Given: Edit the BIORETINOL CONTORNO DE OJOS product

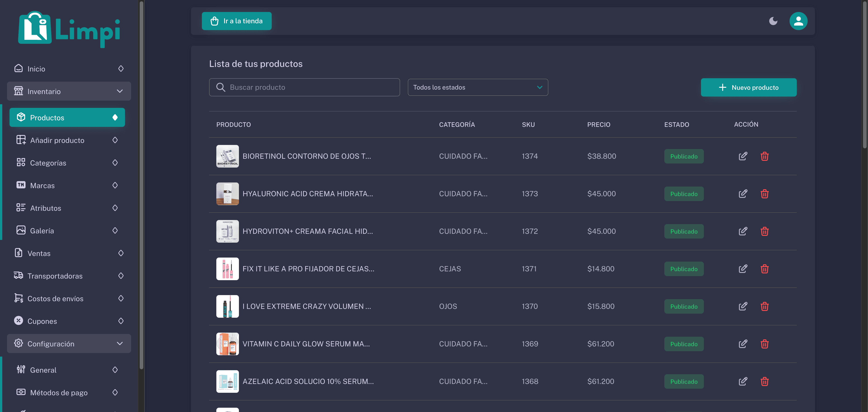Looking at the screenshot, I should point(743,156).
